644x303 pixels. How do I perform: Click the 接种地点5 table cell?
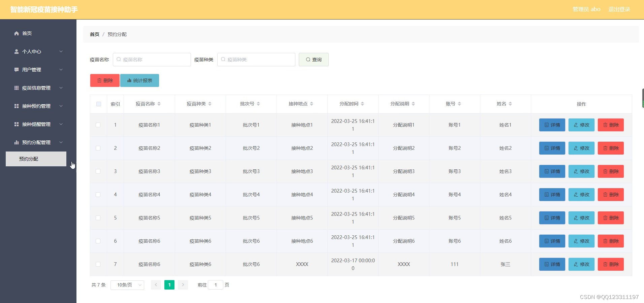302,218
